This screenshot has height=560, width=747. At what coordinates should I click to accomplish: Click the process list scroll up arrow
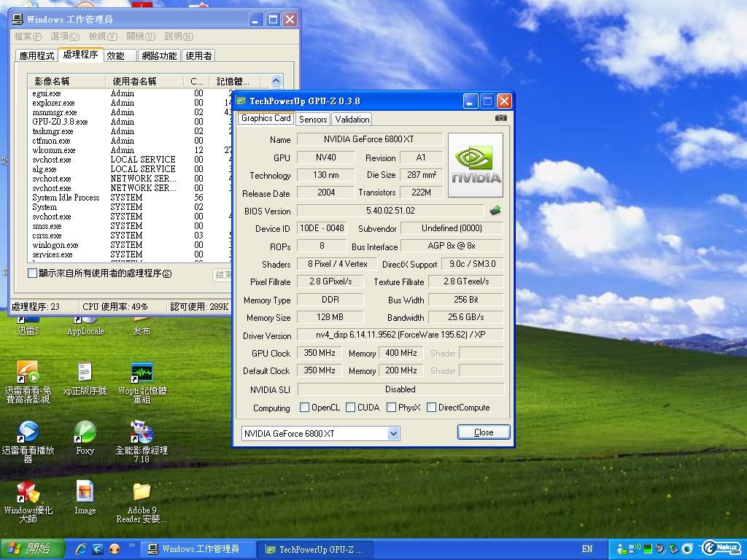276,81
